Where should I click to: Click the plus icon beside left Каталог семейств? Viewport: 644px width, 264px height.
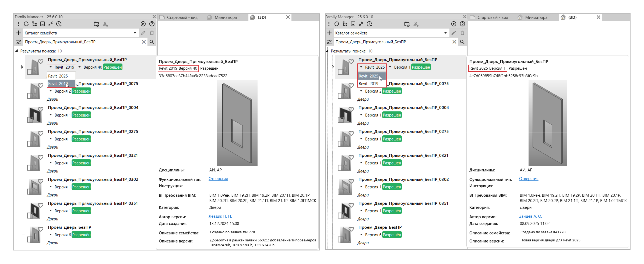[x=19, y=33]
